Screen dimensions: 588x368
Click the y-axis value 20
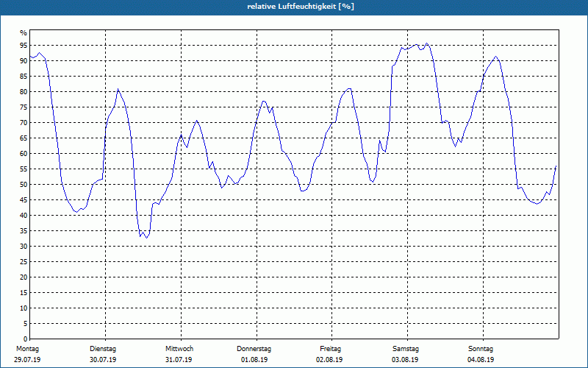[24, 277]
